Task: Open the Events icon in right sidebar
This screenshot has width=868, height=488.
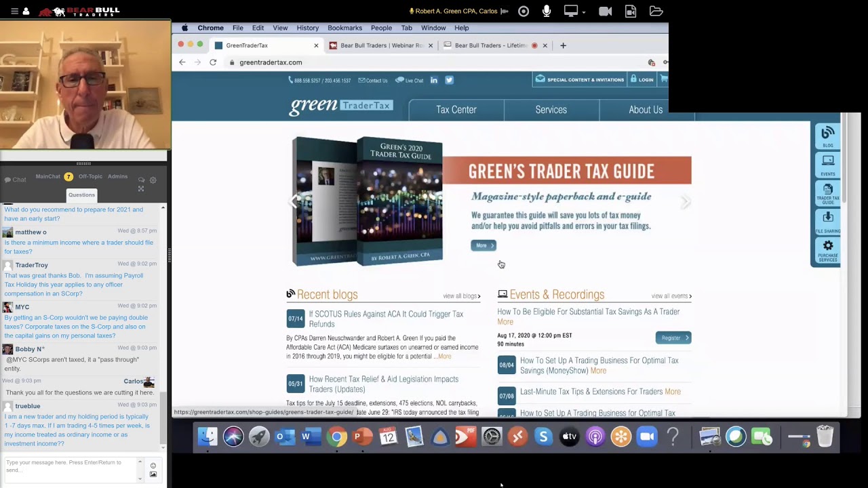Action: pyautogui.click(x=827, y=164)
